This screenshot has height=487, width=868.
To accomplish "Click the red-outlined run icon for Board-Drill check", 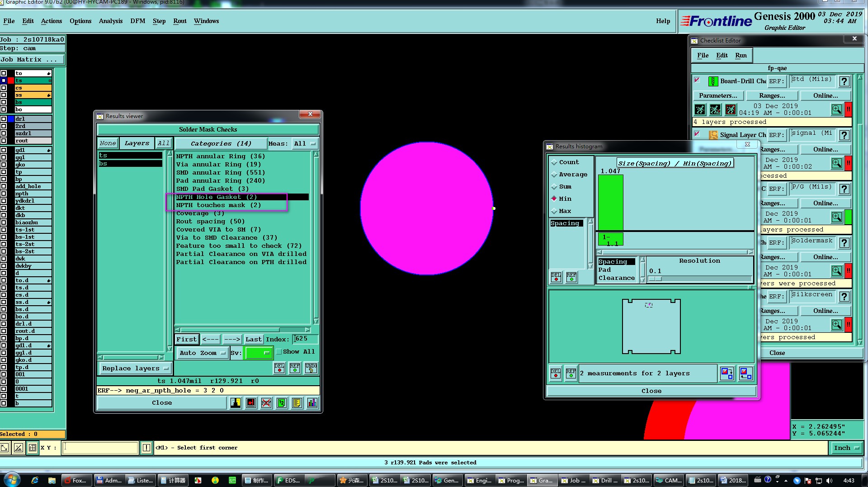I will coord(731,109).
